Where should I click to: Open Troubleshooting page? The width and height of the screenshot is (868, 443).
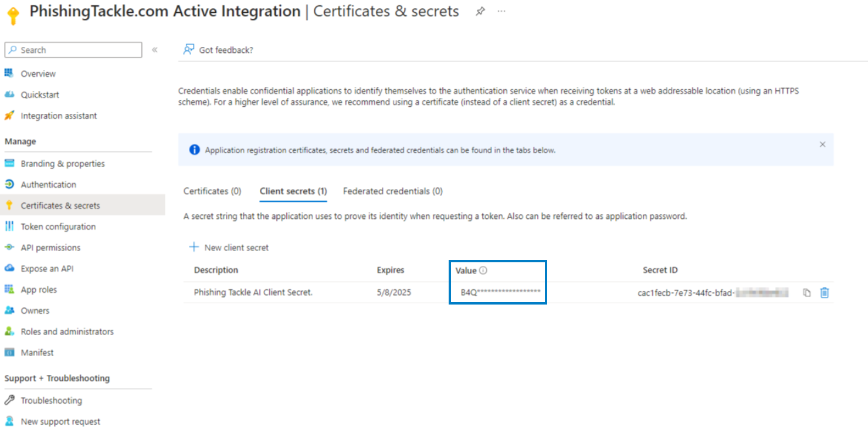click(52, 400)
